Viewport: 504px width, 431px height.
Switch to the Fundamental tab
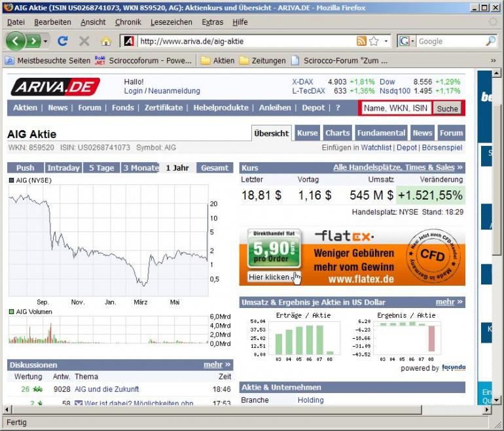(x=381, y=133)
